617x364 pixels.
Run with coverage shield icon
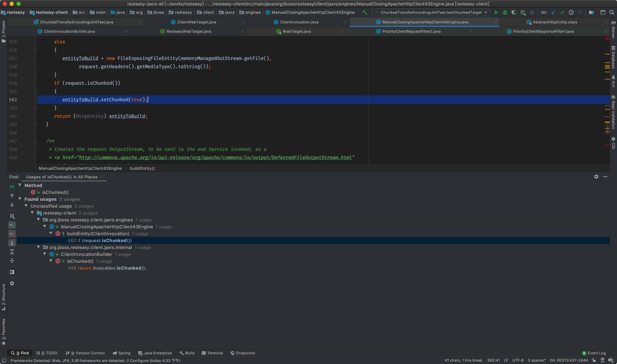click(x=514, y=13)
